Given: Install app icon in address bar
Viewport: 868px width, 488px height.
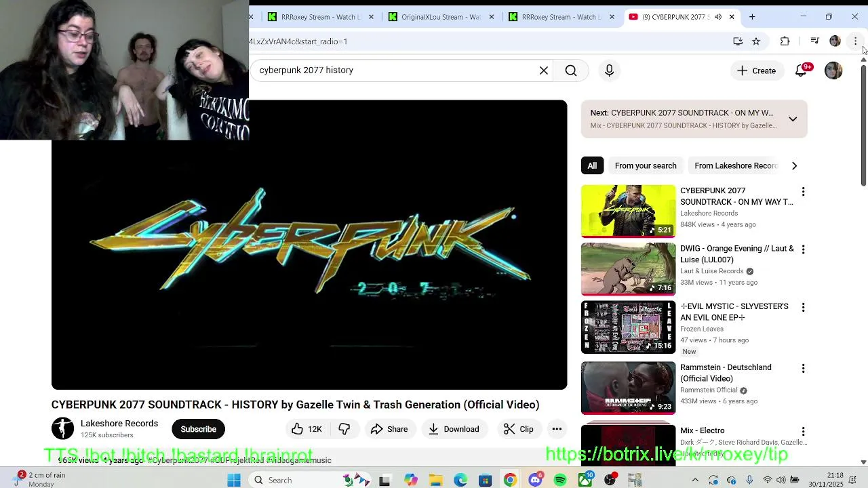Looking at the screenshot, I should 738,41.
